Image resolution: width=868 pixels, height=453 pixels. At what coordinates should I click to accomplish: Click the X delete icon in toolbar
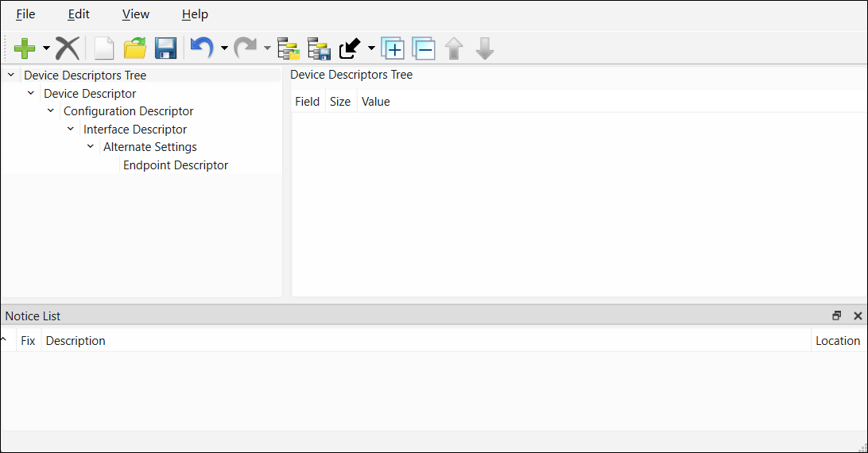68,48
